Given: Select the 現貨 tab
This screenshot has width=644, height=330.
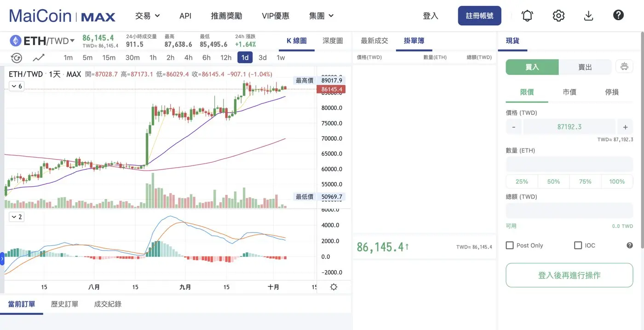Looking at the screenshot, I should pos(512,41).
